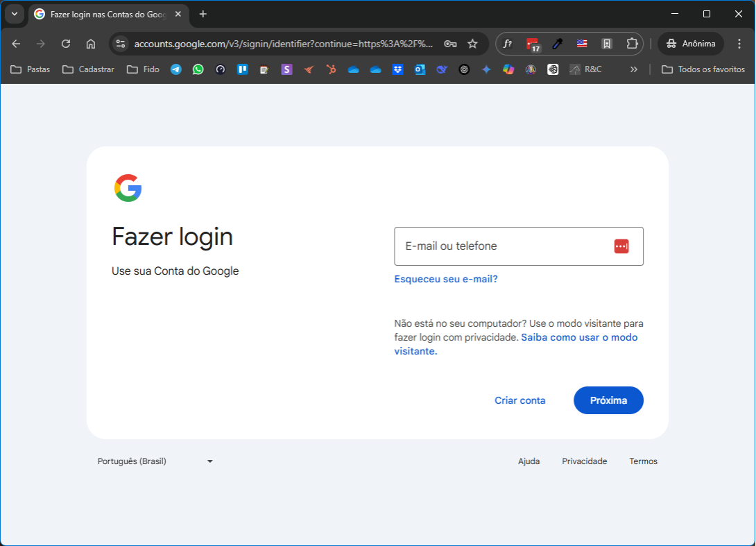Bookmark this page with the star icon
The image size is (756, 546).
(472, 44)
